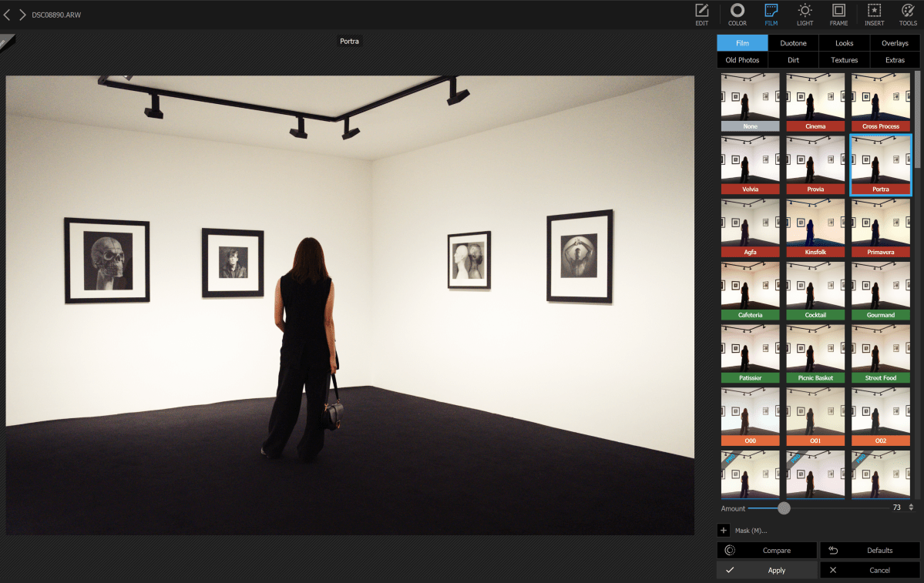The height and width of the screenshot is (583, 924).
Task: Click the Amount slider handle
Action: 784,508
